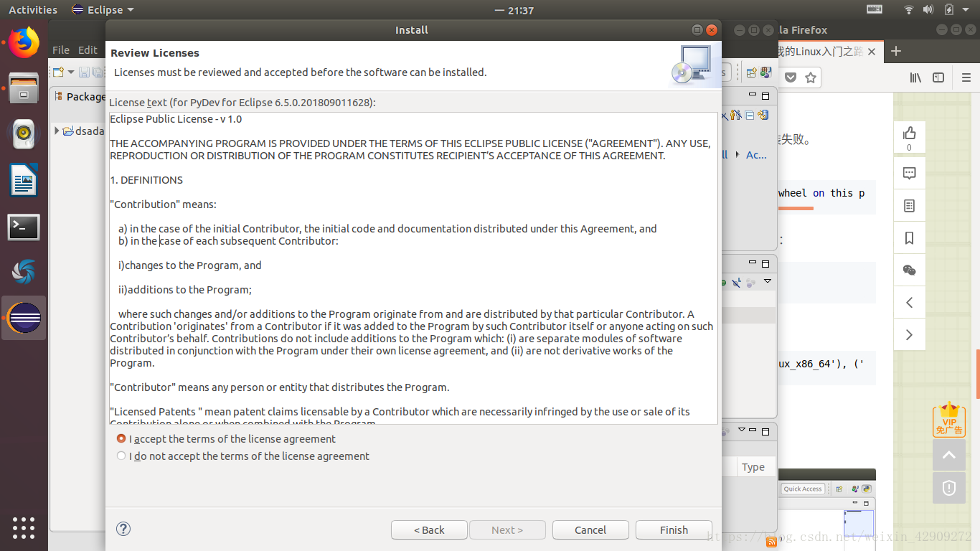
Task: Click the blue swirl app dock icon
Action: pyautogui.click(x=24, y=272)
